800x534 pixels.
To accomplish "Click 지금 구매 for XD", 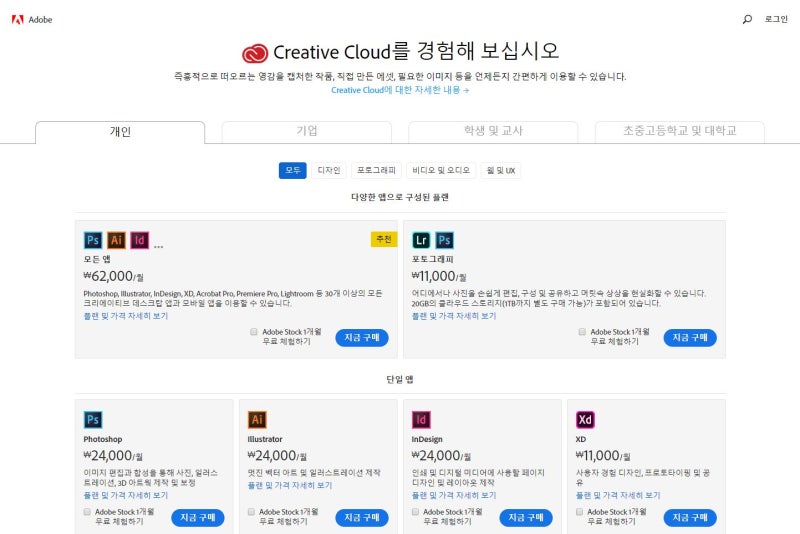I will pos(690,518).
